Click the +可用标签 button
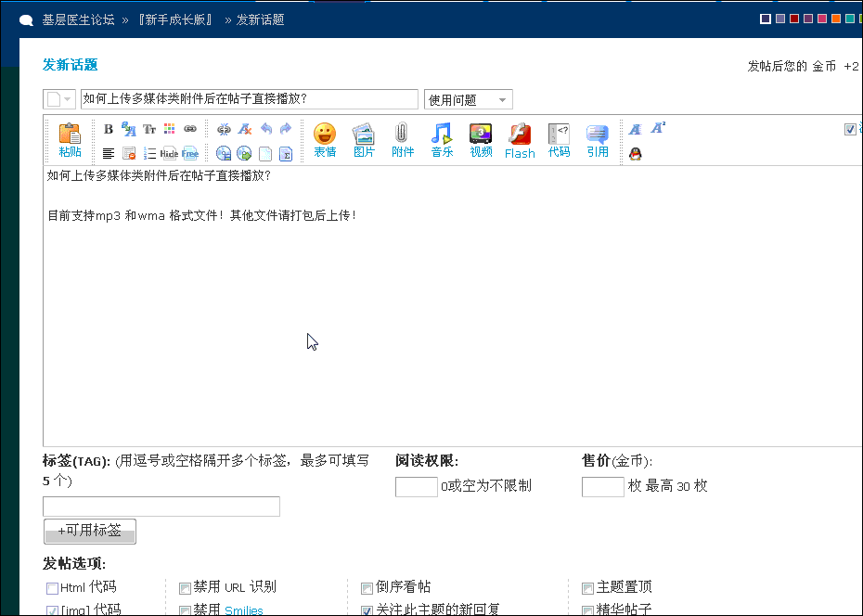Image resolution: width=863 pixels, height=616 pixels. pos(90,531)
